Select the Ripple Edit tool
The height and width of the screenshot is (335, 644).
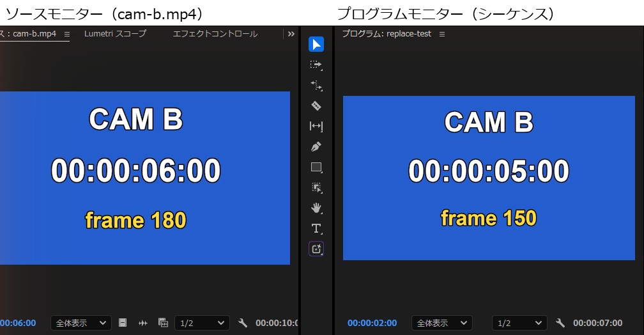[316, 86]
